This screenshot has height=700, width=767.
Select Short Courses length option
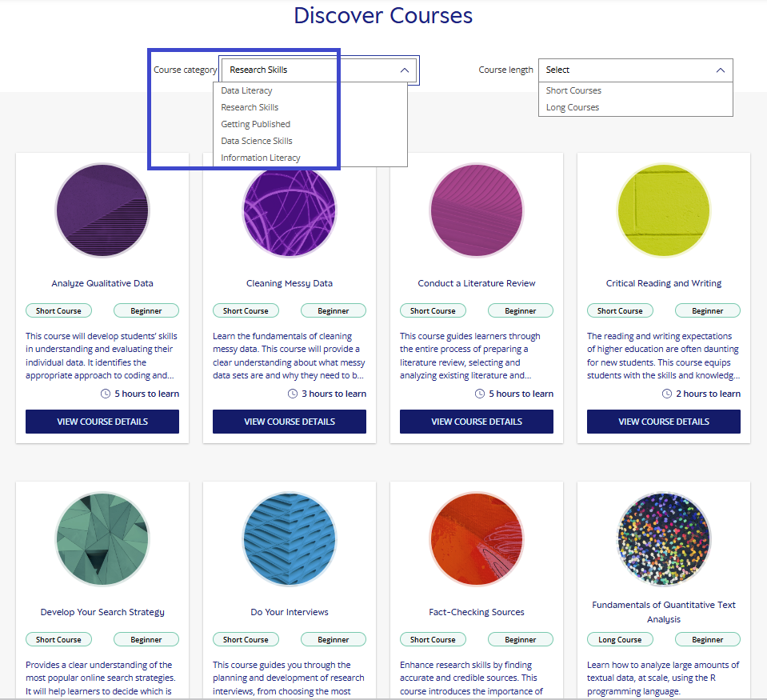(x=573, y=90)
